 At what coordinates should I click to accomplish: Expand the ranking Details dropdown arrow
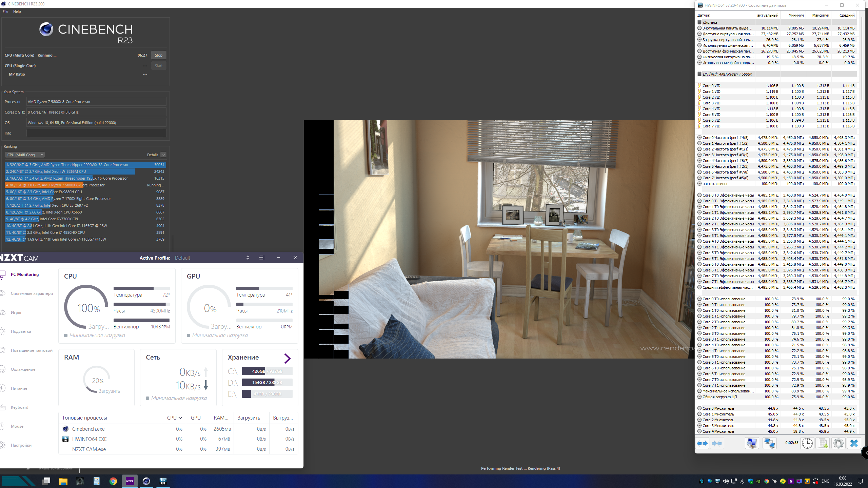coord(163,155)
